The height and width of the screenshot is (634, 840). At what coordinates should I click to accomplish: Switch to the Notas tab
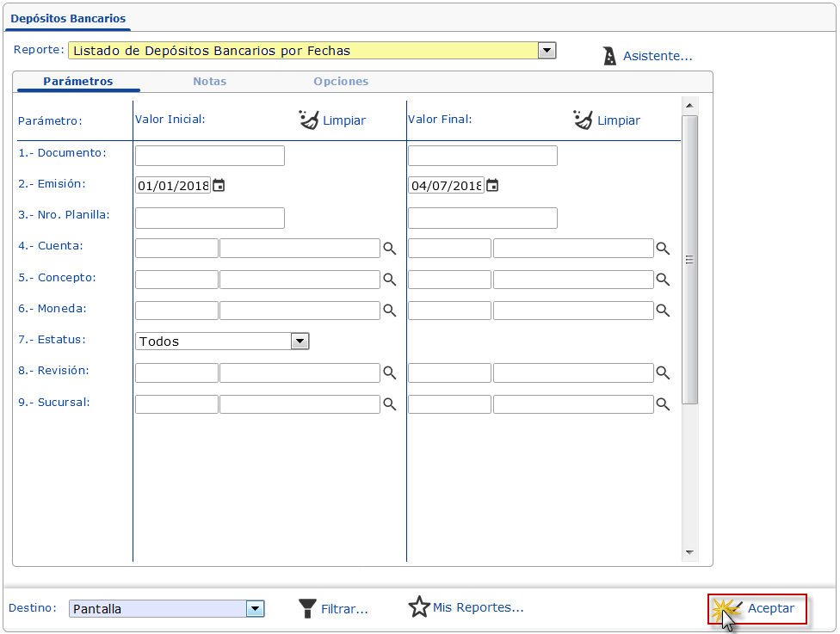click(209, 82)
